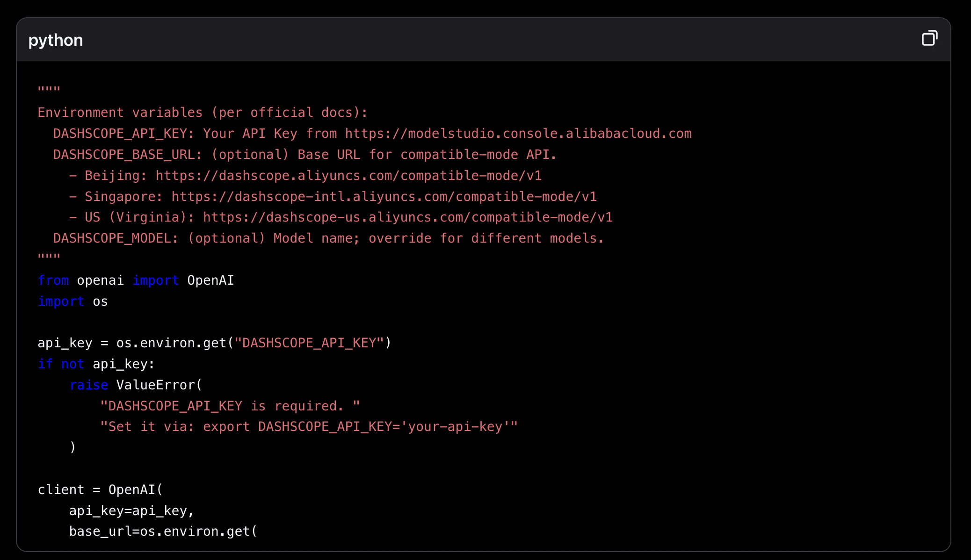Click the Singapore dashscope-intl URL
The height and width of the screenshot is (560, 971).
384,197
